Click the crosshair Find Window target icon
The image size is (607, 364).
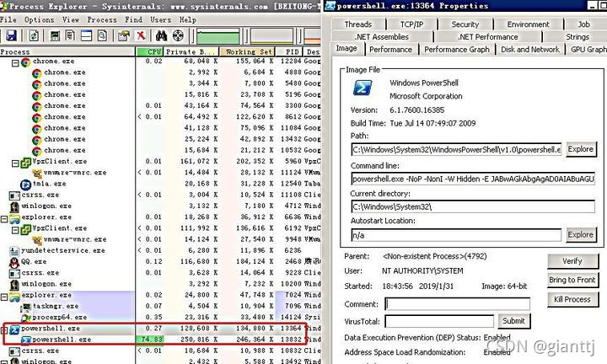tap(178, 36)
